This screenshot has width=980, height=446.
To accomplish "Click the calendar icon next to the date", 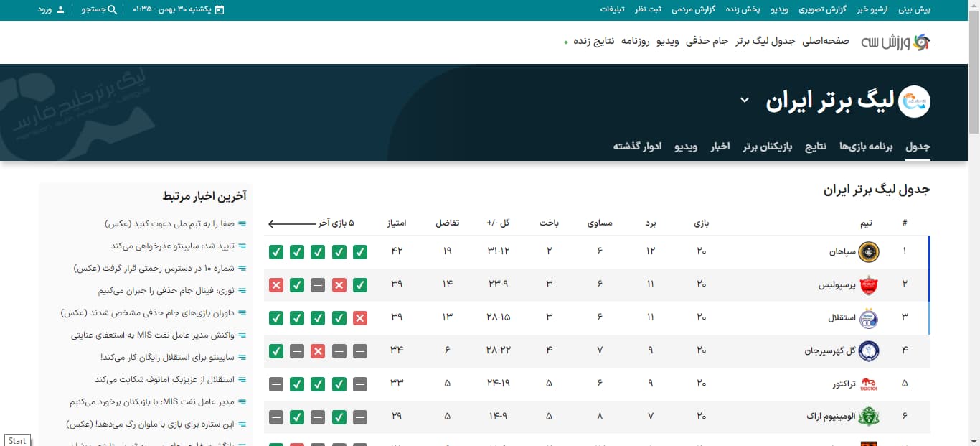I will tap(220, 10).
